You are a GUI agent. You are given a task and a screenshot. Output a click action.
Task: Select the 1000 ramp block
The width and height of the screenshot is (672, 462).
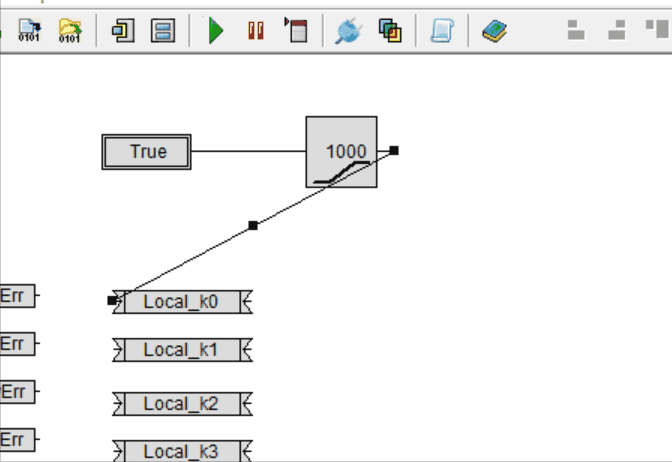coord(342,152)
